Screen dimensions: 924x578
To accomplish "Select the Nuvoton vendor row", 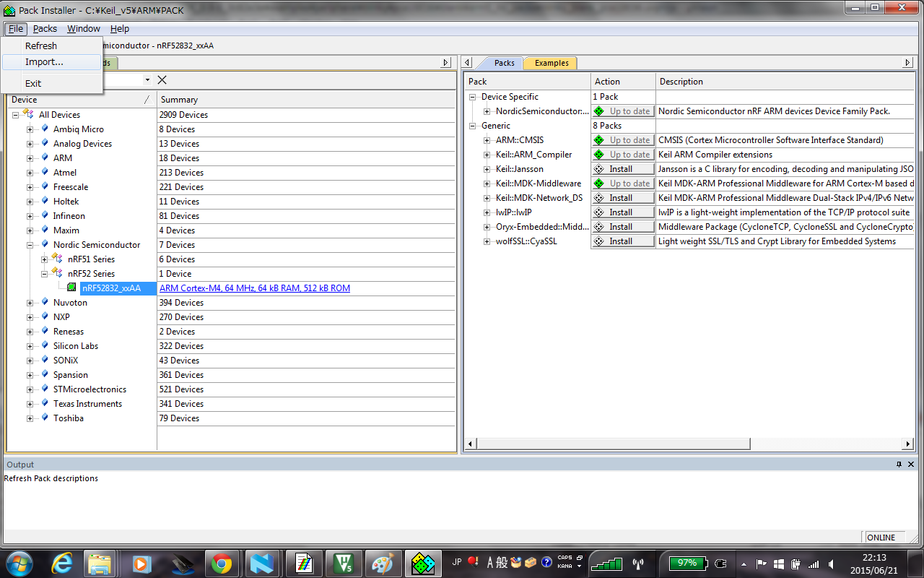I will [x=70, y=303].
